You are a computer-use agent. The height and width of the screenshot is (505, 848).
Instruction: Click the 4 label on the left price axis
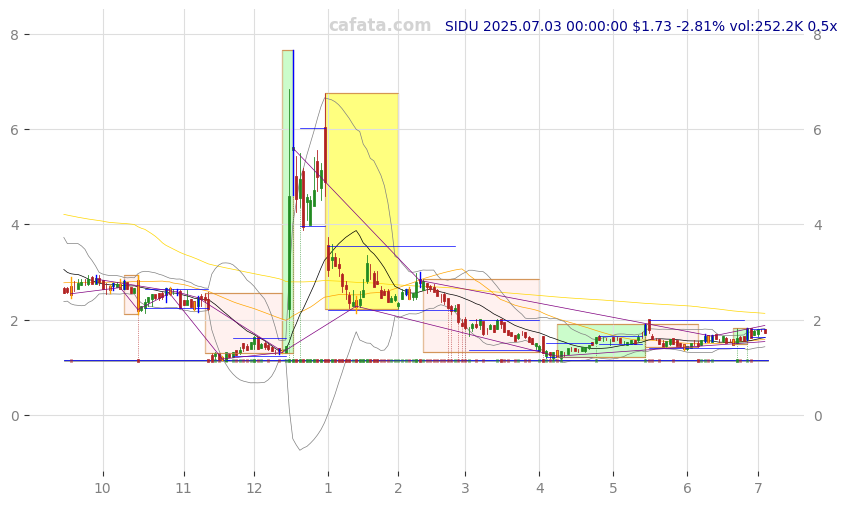pos(14,225)
